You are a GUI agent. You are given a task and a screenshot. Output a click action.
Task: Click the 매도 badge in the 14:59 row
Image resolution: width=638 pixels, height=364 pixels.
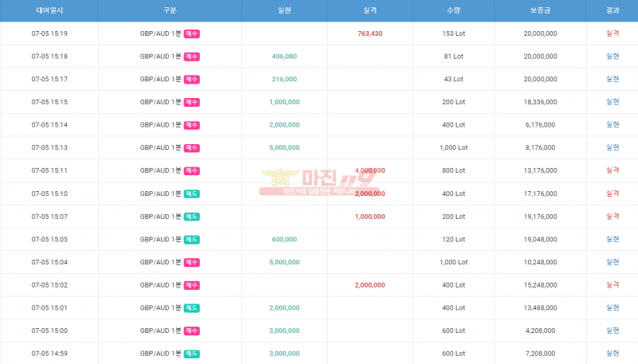191,354
